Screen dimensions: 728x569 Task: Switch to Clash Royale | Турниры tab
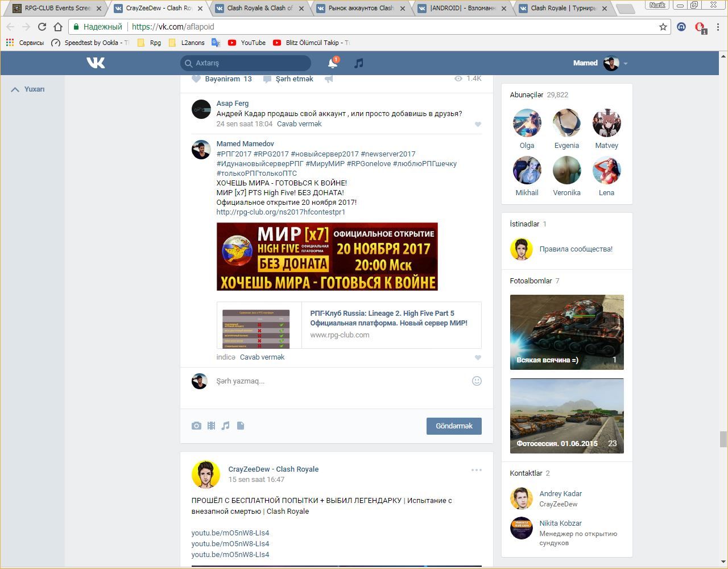pyautogui.click(x=563, y=9)
